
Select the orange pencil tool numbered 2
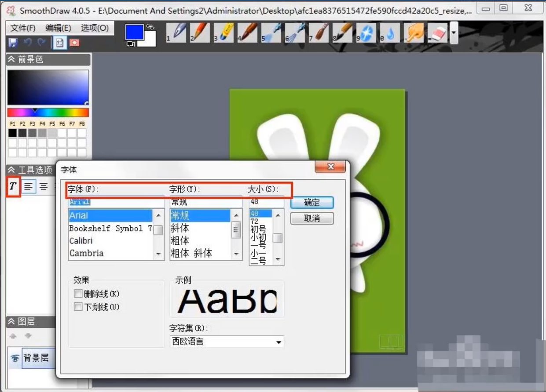(x=202, y=33)
